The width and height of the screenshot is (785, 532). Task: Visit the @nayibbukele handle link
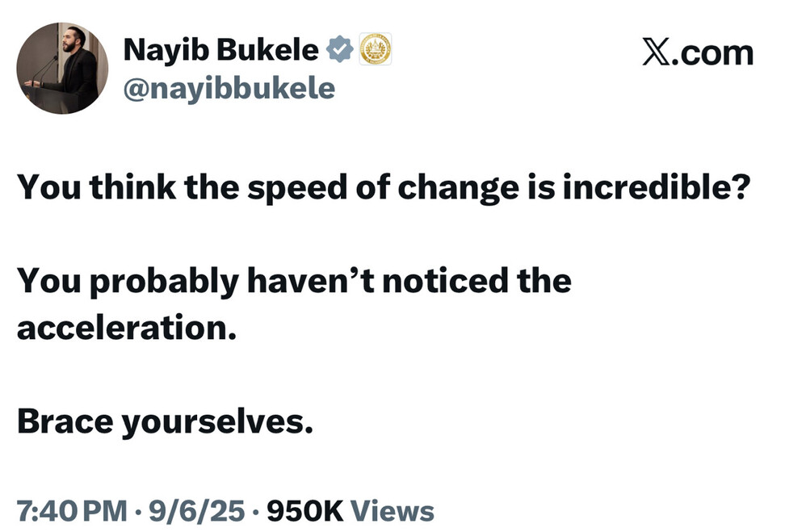(229, 87)
